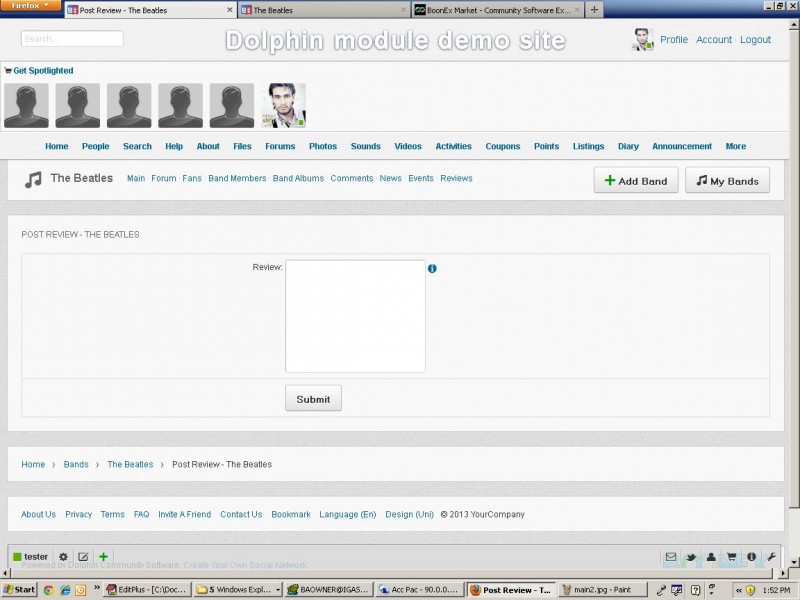The image size is (800, 600).
Task: Click the Outlook icon in quick launch
Action: point(81,590)
